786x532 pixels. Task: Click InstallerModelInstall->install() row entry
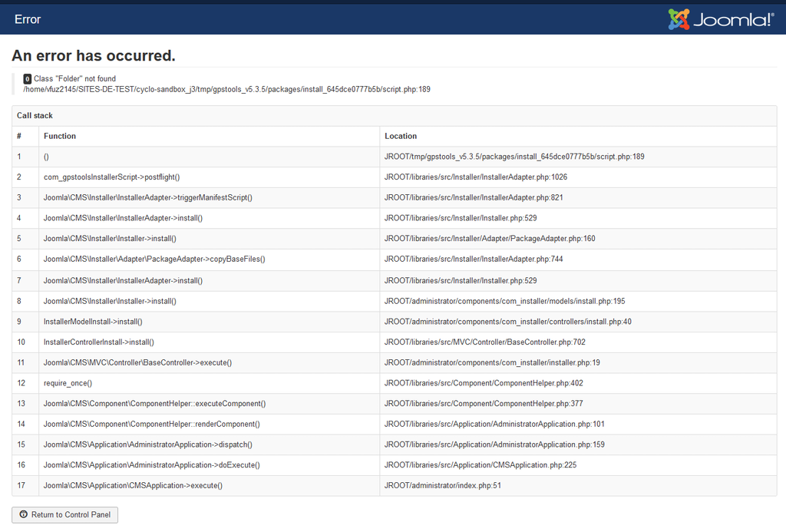pyautogui.click(x=93, y=322)
